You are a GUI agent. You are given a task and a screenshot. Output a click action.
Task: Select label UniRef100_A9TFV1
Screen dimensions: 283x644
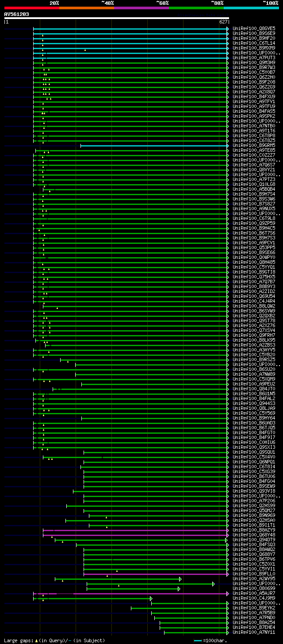(x=254, y=101)
